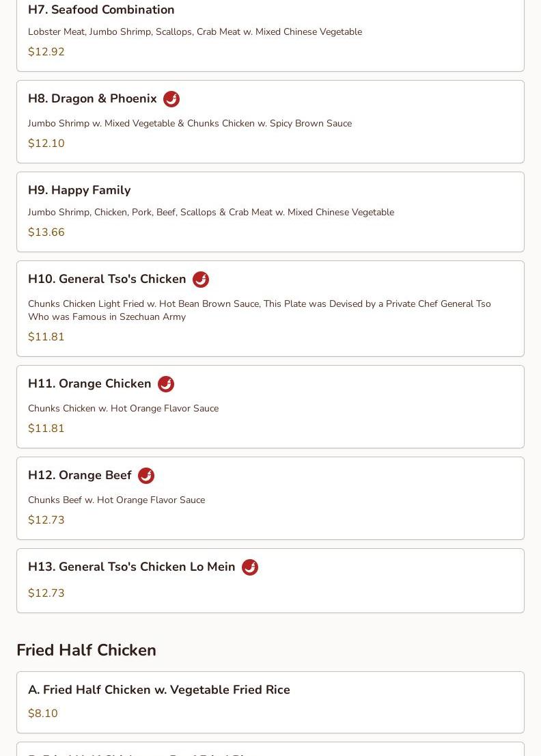The width and height of the screenshot is (541, 756).
Task: Select H8. Dragon & Phoenix title
Action: click(x=92, y=98)
